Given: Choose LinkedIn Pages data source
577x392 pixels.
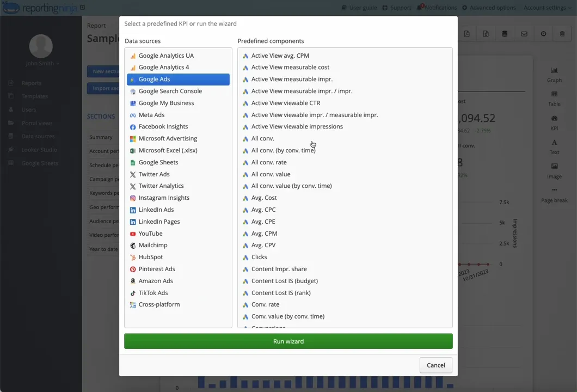Looking at the screenshot, I should pos(178,222).
